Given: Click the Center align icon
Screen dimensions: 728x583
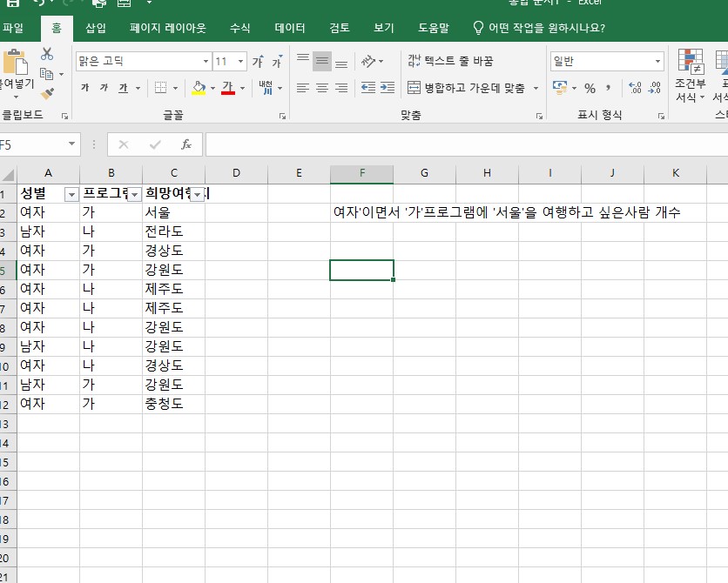Looking at the screenshot, I should 322,88.
